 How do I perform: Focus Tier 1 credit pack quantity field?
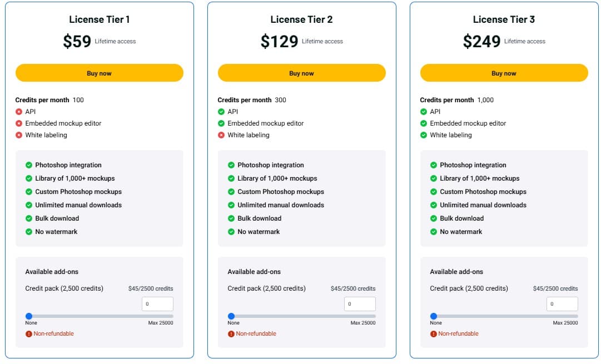157,304
